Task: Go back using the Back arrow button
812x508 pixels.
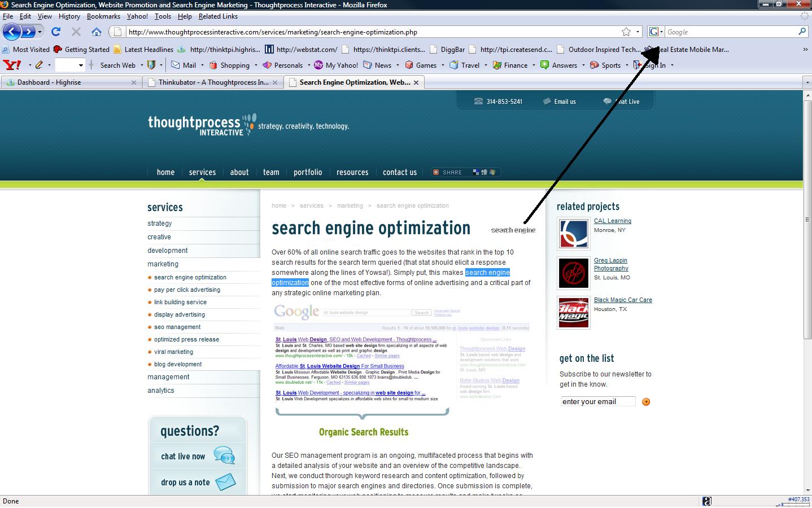Action: 12,32
